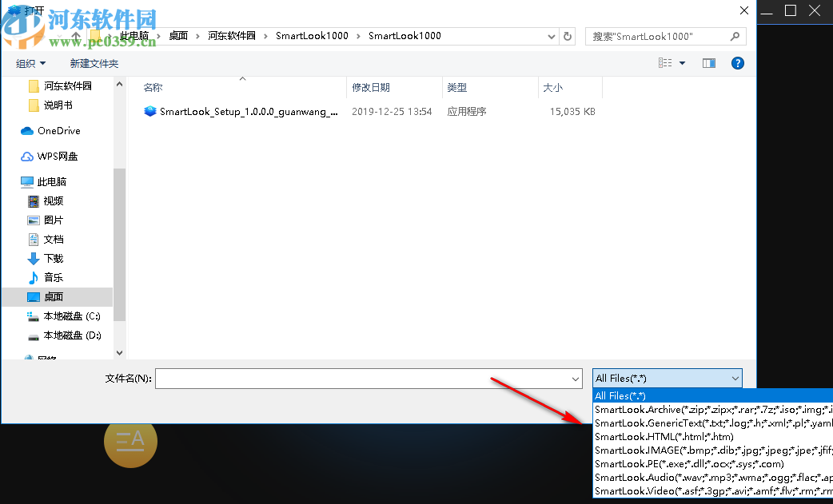Screen dimensions: 833x504
Task: Open WPS网盘 in the navigation pane
Action: [x=58, y=156]
